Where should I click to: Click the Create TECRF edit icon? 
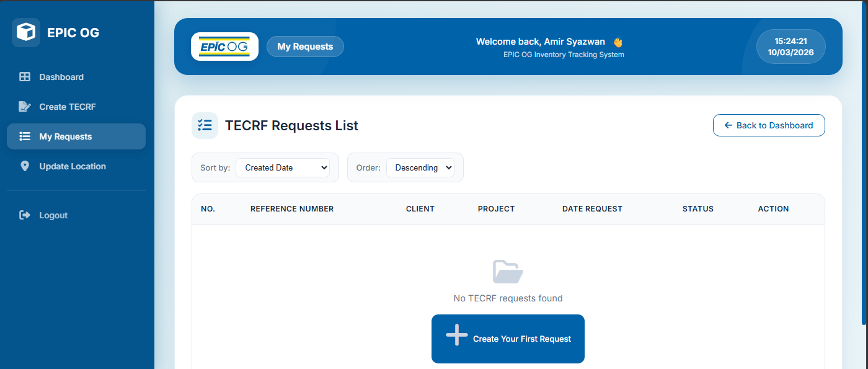(25, 107)
